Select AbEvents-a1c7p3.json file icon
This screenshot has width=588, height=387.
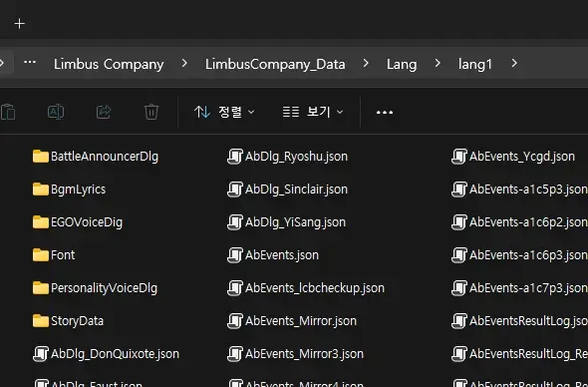459,288
